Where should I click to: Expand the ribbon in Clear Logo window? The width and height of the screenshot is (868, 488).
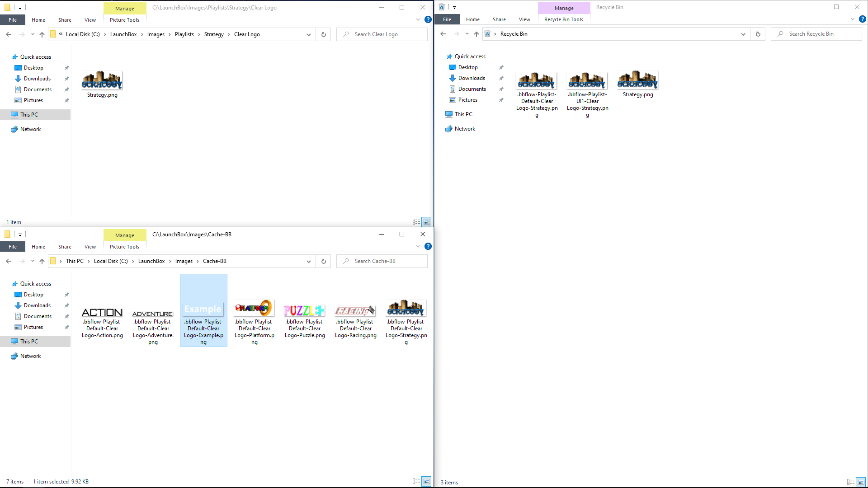pyautogui.click(x=418, y=19)
